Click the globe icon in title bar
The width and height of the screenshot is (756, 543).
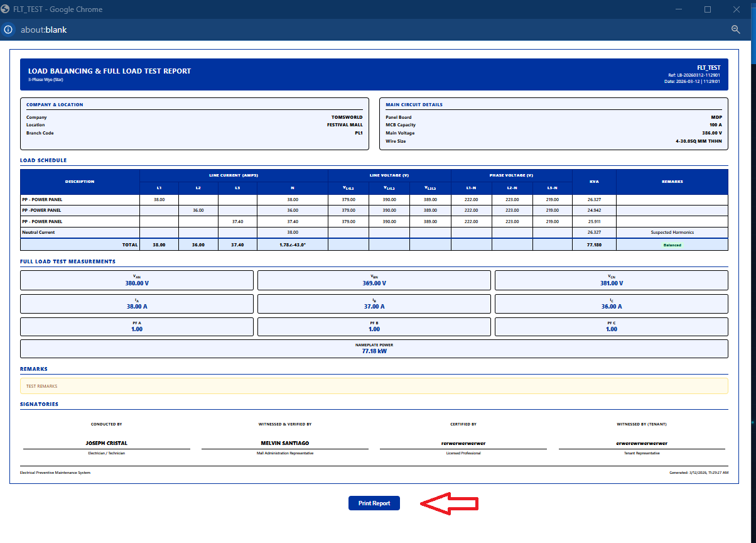pyautogui.click(x=6, y=9)
